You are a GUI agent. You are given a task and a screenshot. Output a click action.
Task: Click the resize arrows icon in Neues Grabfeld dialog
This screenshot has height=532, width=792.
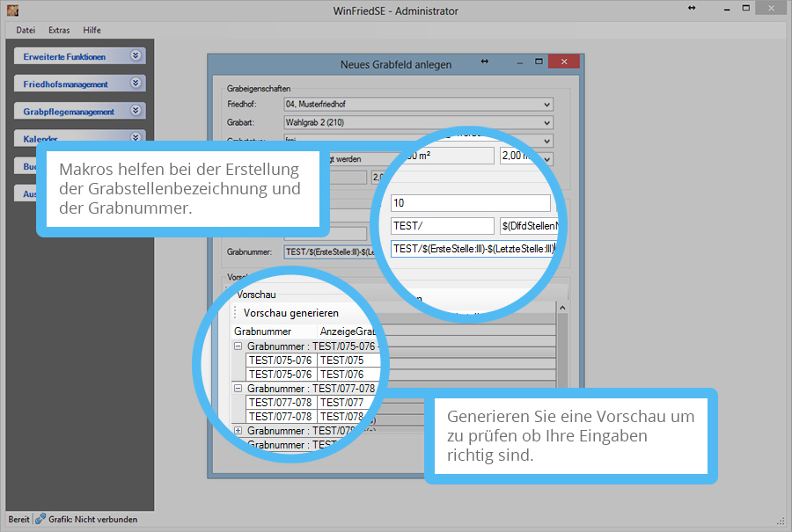[485, 62]
